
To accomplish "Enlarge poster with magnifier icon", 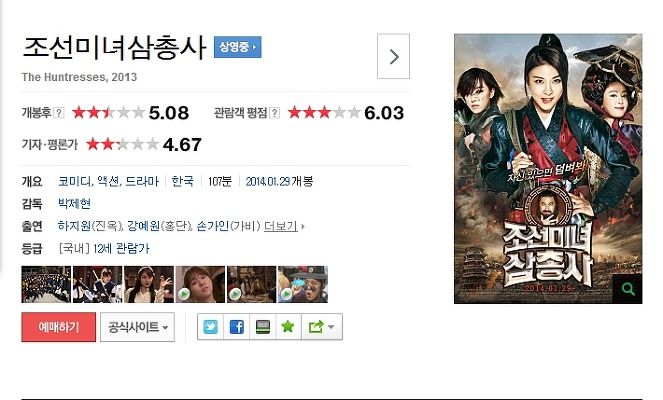I will point(628,289).
